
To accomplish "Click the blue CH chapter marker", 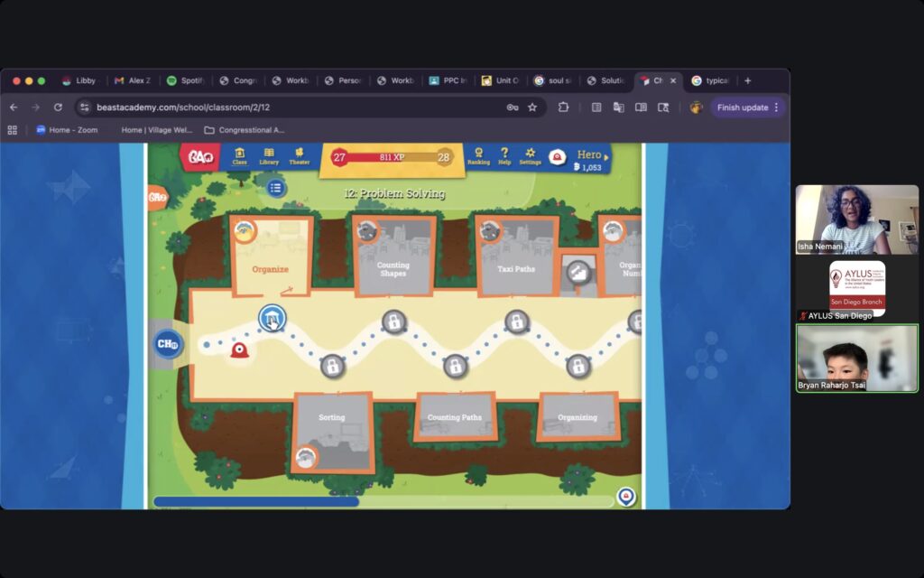I will point(167,344).
